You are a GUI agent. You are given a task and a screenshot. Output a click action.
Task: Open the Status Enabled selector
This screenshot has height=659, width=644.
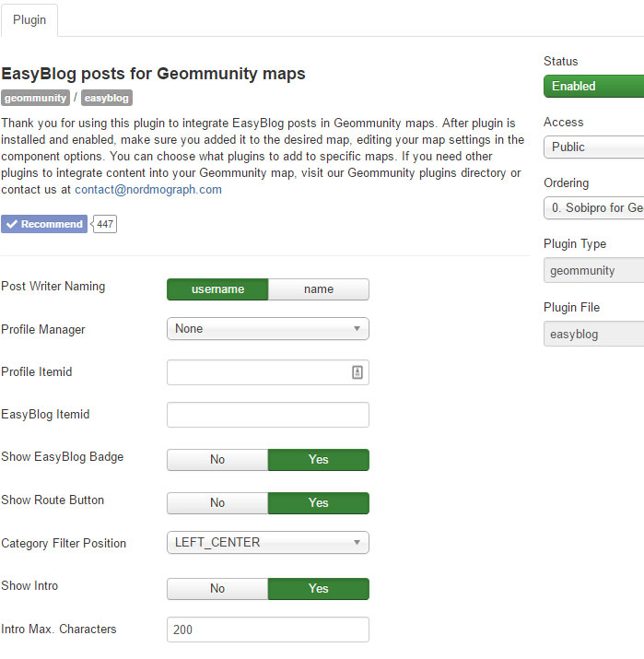(594, 86)
